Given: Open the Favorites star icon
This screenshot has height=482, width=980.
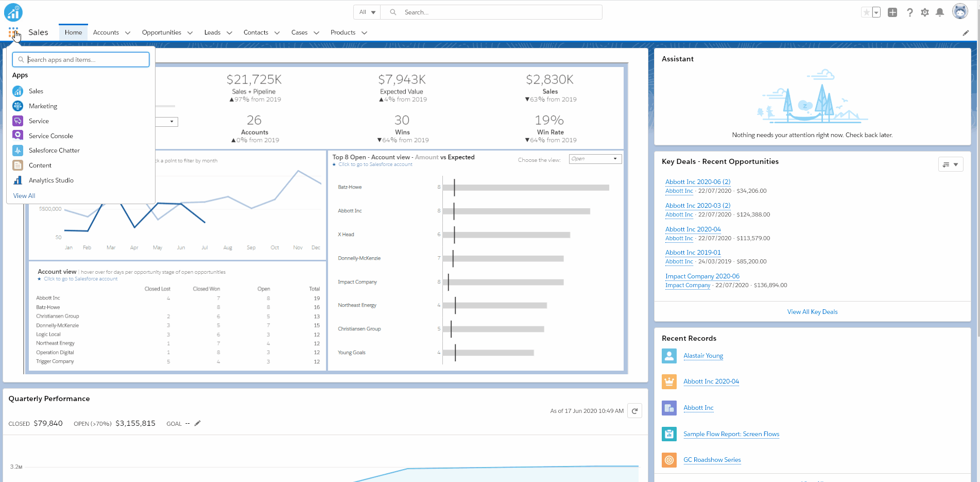Looking at the screenshot, I should 866,12.
